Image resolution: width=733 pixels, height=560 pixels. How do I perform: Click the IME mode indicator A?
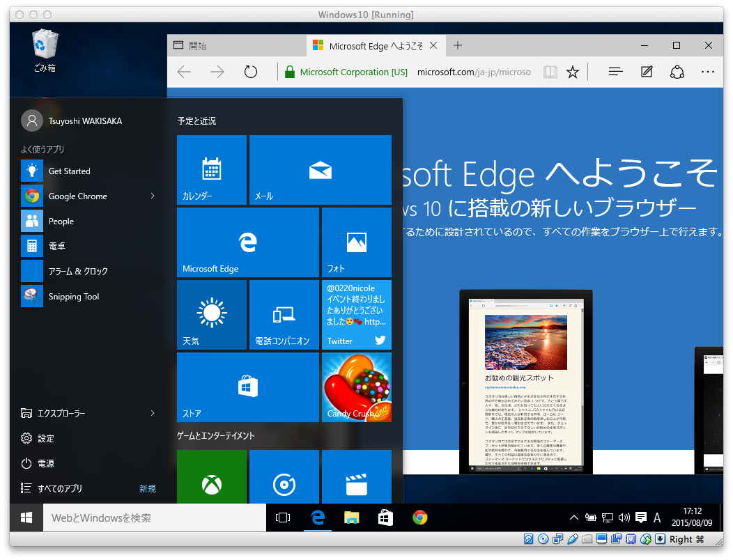pyautogui.click(x=657, y=518)
